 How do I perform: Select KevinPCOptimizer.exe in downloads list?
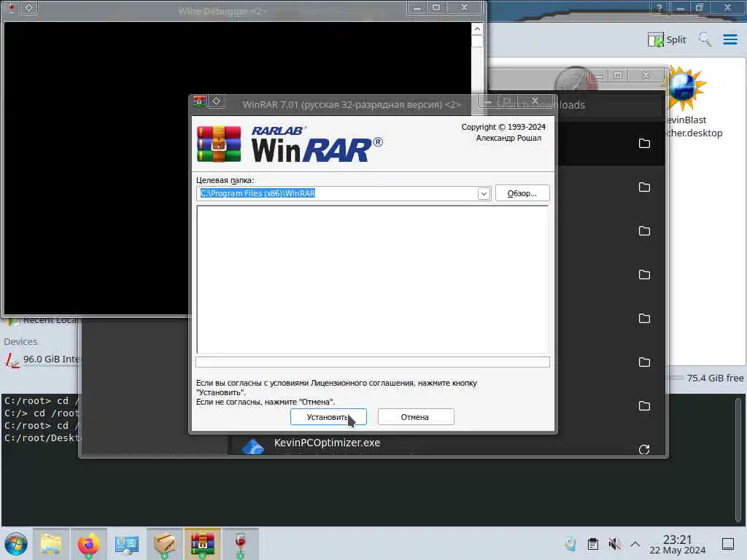point(327,443)
